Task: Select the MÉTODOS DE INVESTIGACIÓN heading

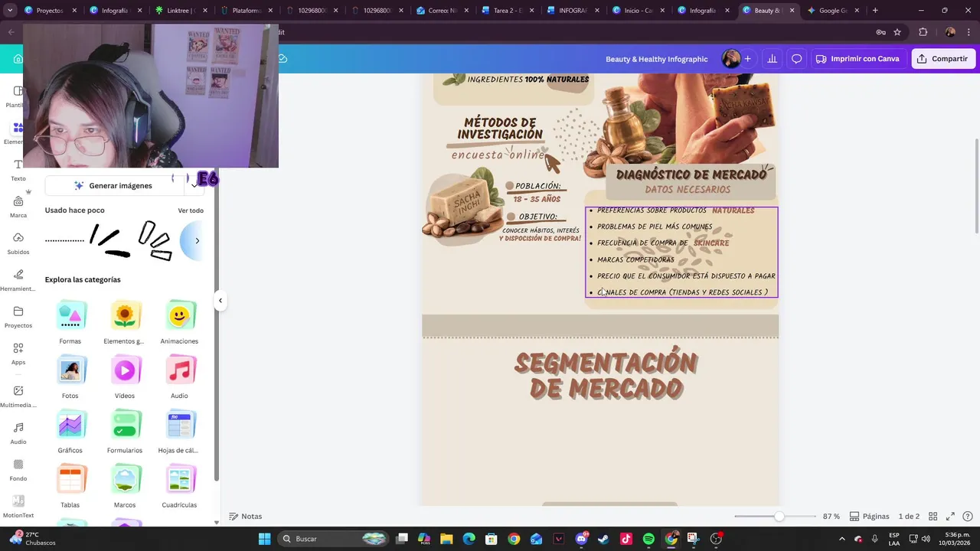Action: 500,129
